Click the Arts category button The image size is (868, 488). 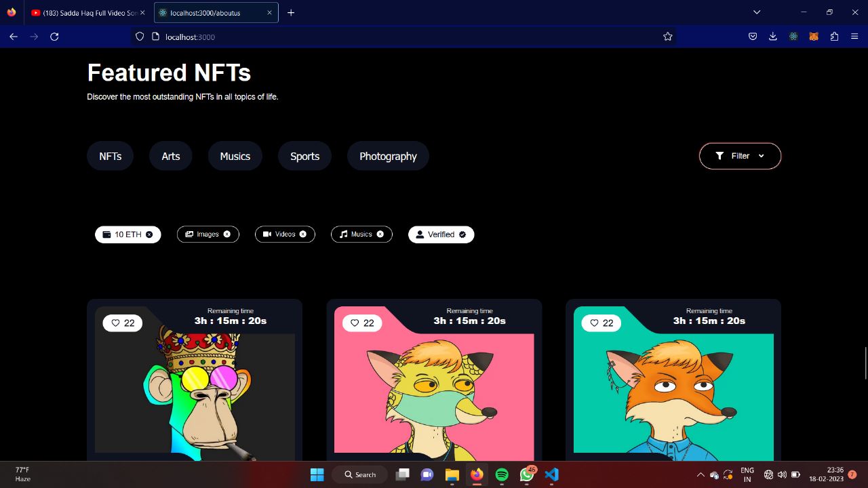click(170, 156)
